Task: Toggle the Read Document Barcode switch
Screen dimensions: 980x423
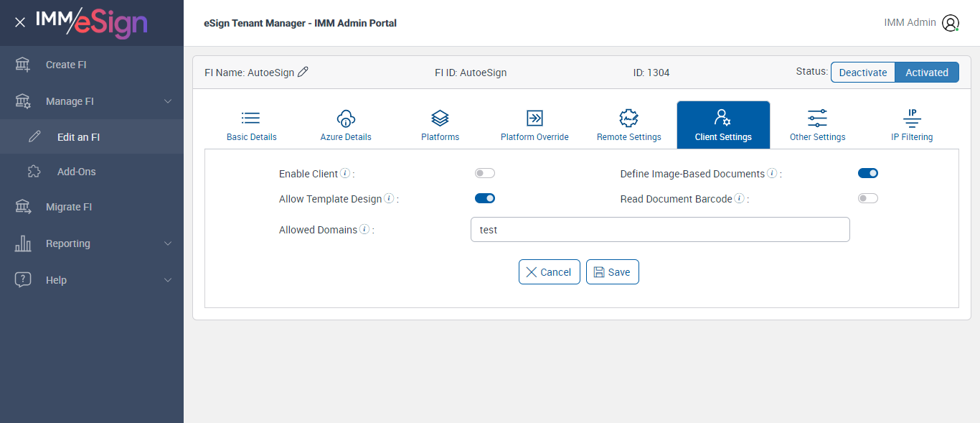Action: [868, 198]
